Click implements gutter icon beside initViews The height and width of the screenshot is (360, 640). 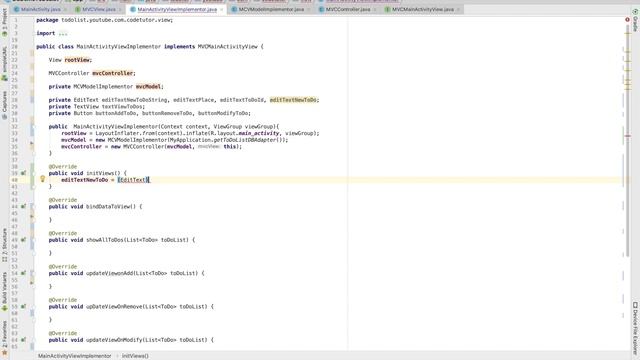click(x=24, y=173)
